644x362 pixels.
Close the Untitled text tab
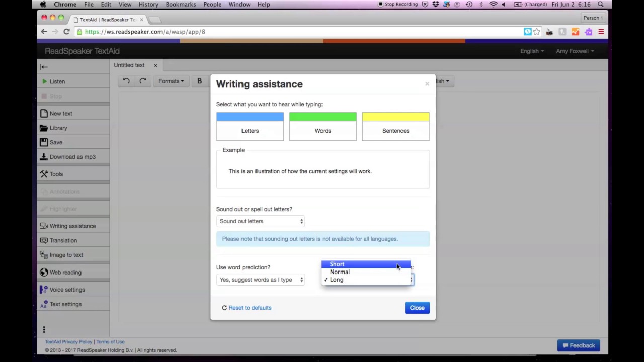(155, 65)
